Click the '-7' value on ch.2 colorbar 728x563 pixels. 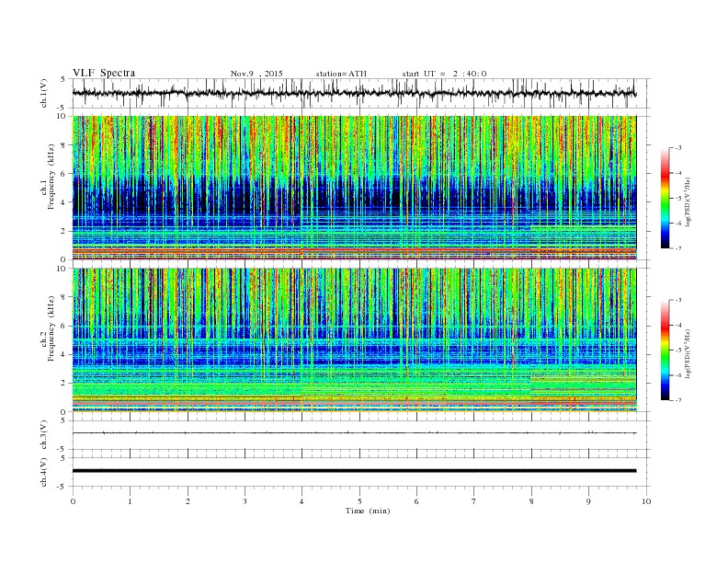point(677,400)
